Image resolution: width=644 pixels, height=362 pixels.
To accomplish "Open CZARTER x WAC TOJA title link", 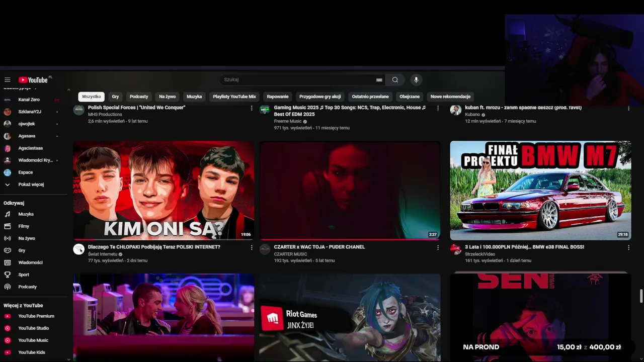I will tap(319, 247).
